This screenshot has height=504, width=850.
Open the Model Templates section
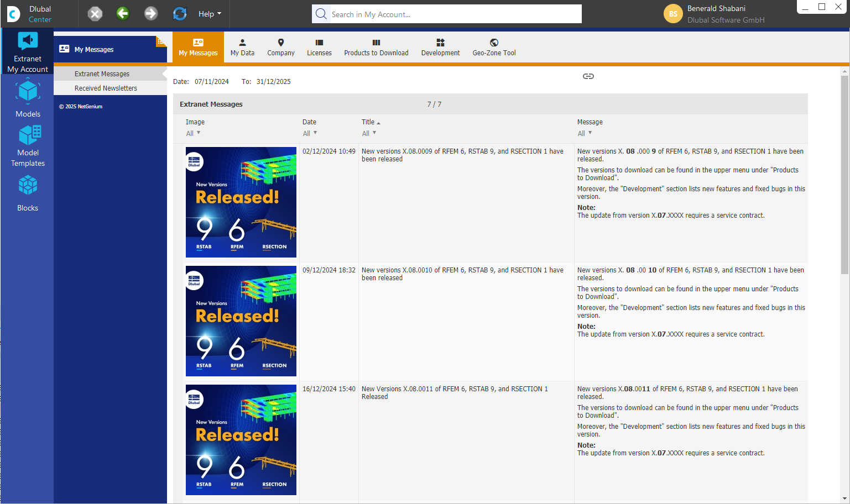point(27,145)
